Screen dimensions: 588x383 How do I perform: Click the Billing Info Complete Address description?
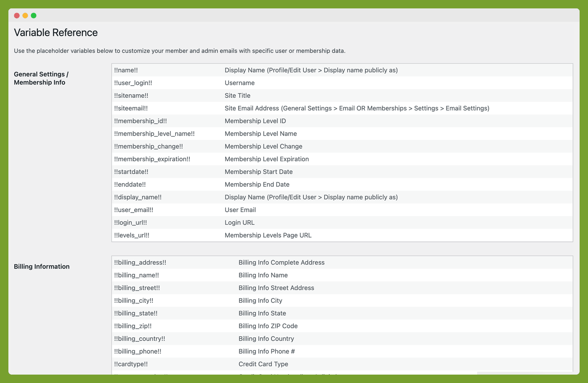point(281,262)
